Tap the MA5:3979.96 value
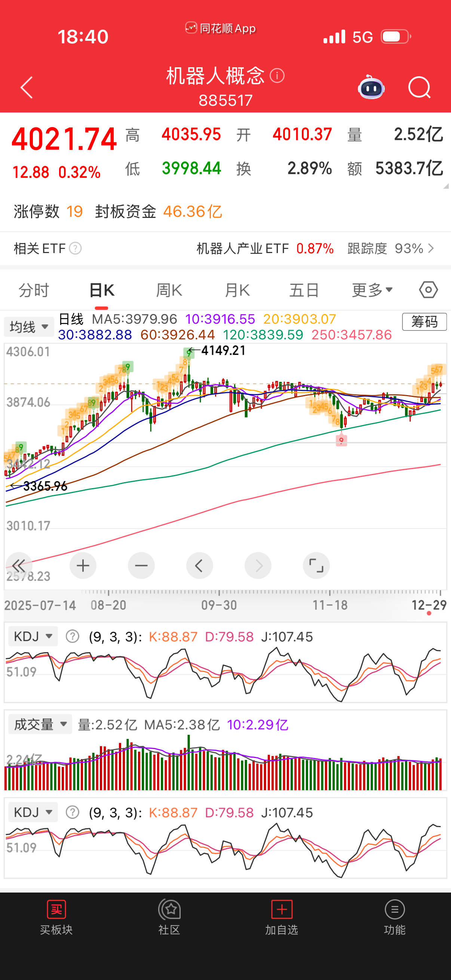 click(x=134, y=319)
